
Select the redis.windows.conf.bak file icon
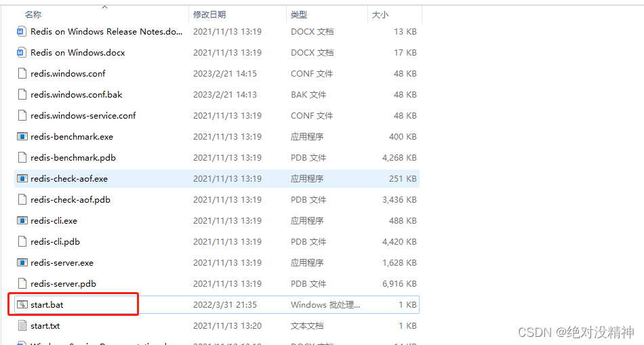tap(22, 94)
